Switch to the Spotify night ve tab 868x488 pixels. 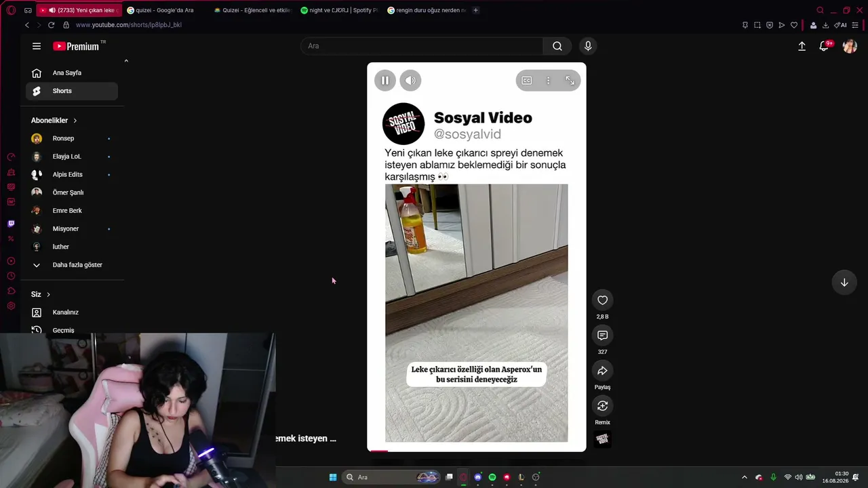[339, 10]
